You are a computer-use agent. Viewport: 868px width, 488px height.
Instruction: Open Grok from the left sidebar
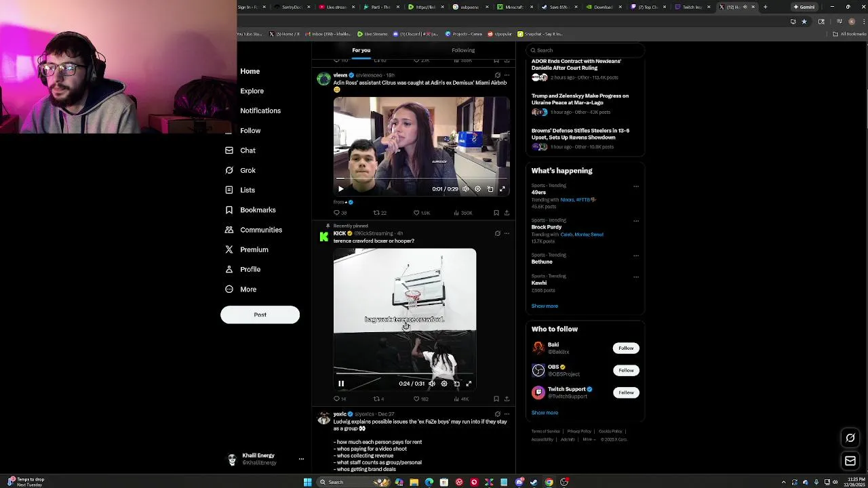click(x=240, y=170)
